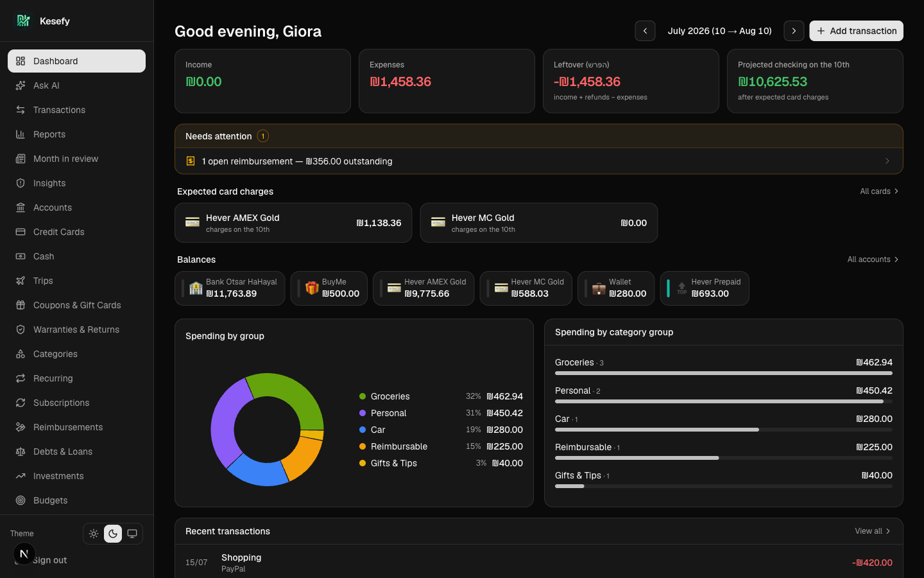Click the Groceries green legend dot

[363, 396]
